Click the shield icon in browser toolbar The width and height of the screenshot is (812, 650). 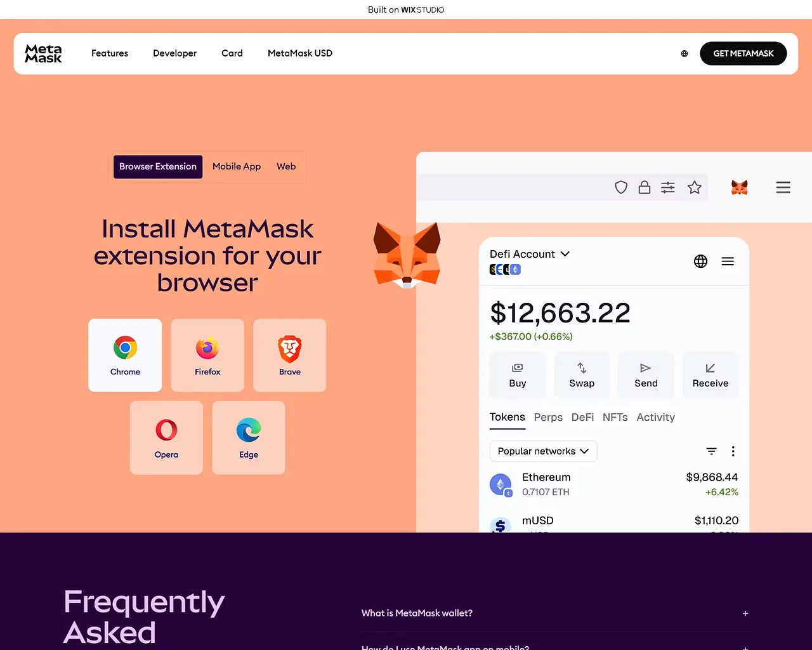coord(621,187)
